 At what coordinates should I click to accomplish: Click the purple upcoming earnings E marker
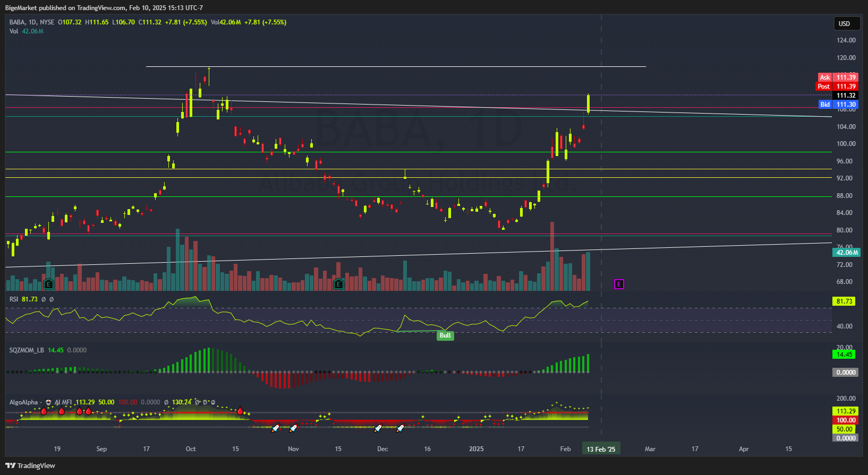point(619,284)
